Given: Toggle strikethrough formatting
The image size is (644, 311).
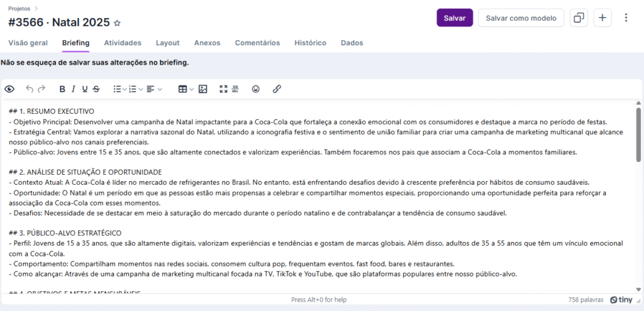Looking at the screenshot, I should coord(96,89).
